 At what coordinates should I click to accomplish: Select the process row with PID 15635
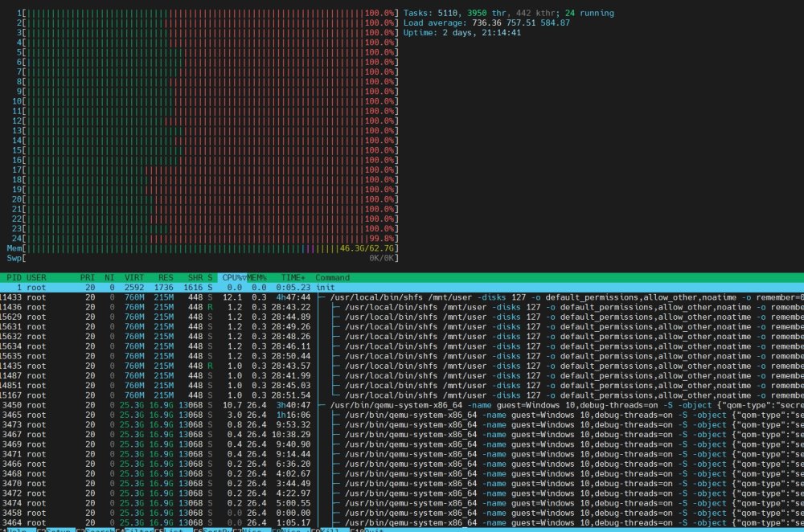point(402,356)
